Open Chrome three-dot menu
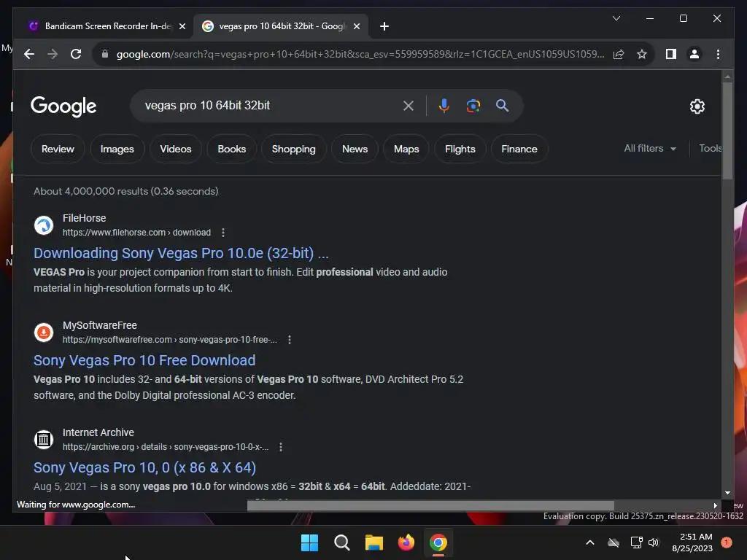Viewport: 747px width, 560px height. tap(718, 54)
